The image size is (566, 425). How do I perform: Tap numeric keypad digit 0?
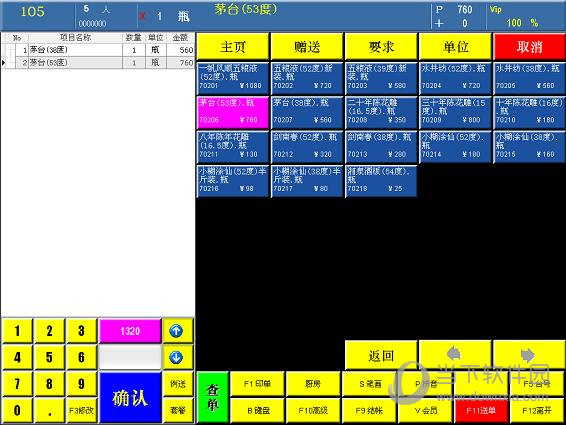click(x=17, y=410)
